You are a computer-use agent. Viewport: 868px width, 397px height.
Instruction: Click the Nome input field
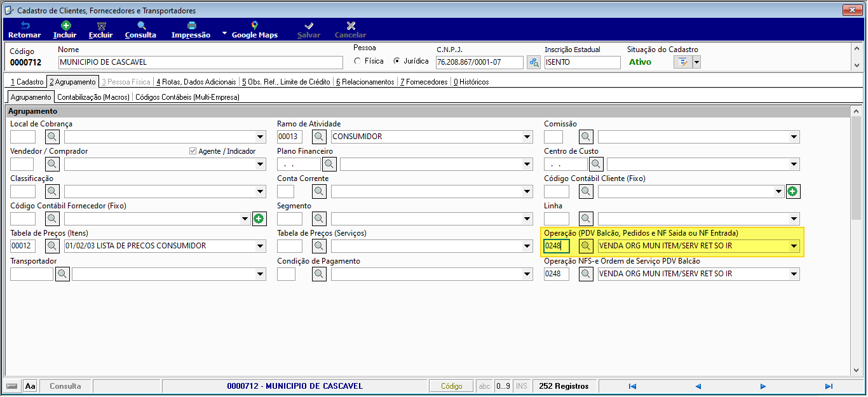click(x=200, y=62)
